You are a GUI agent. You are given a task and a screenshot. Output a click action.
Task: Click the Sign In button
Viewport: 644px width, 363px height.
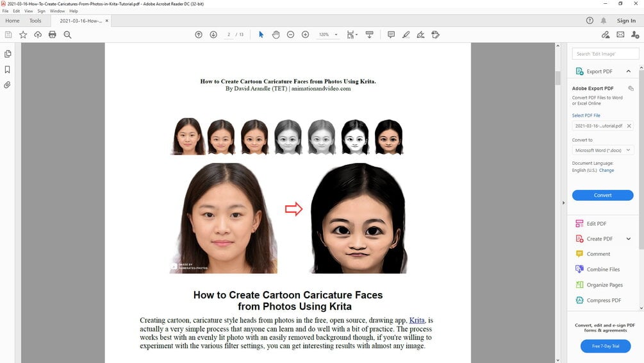click(626, 21)
